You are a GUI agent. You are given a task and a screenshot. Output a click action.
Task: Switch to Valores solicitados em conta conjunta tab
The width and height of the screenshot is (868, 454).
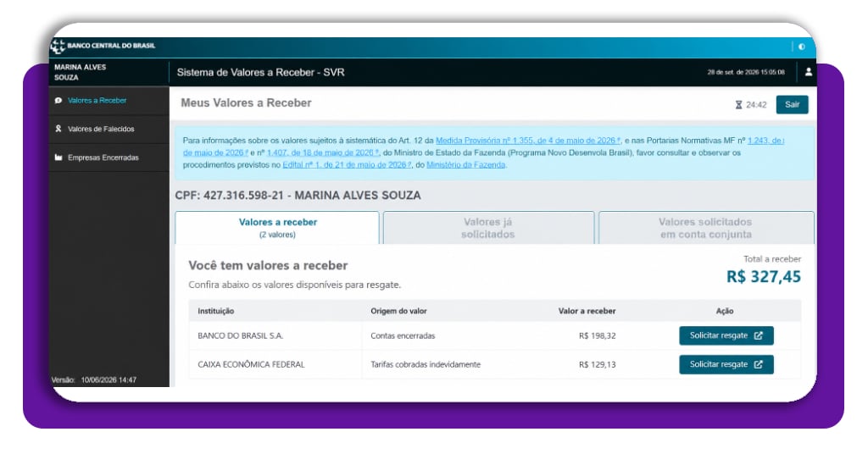[706, 228]
